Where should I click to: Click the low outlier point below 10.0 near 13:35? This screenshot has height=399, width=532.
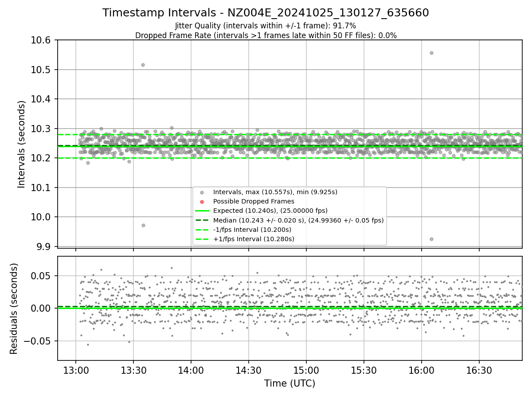[143, 225]
